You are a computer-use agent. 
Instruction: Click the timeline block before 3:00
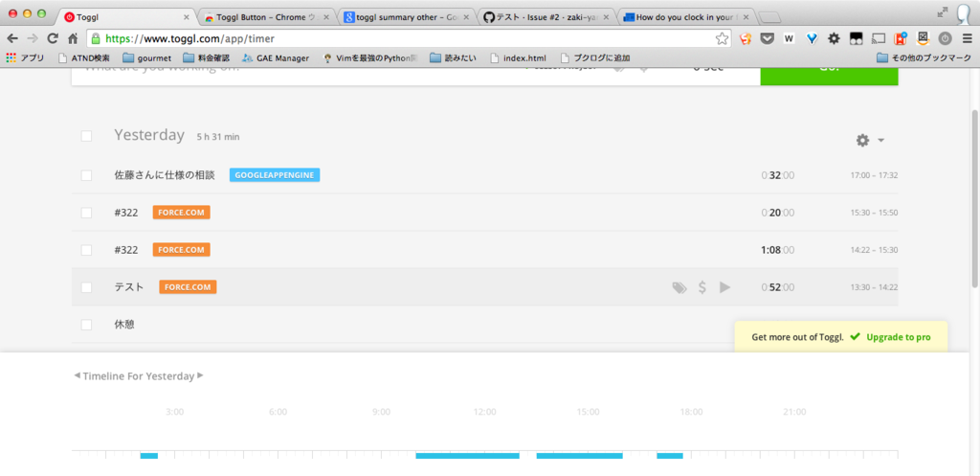(148, 455)
